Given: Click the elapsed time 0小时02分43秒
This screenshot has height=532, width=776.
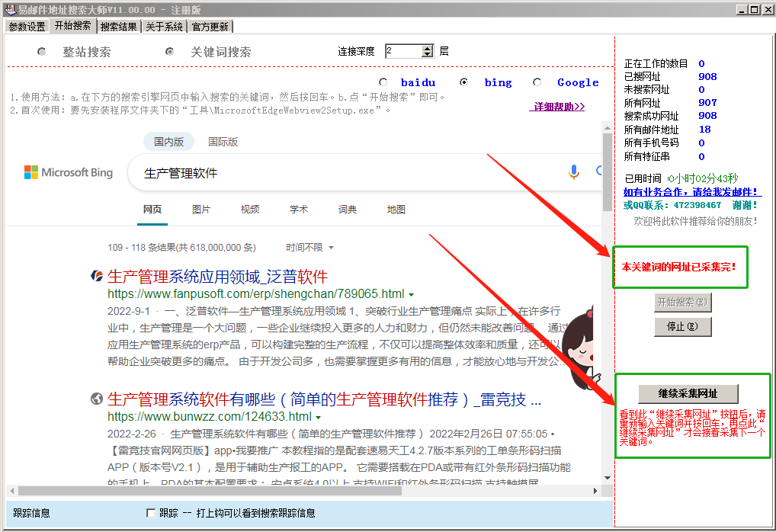Looking at the screenshot, I should [x=702, y=178].
